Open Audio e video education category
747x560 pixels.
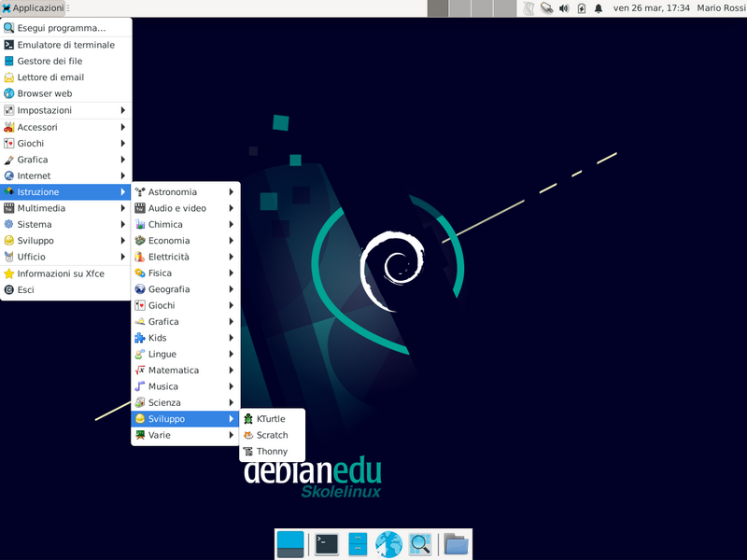click(x=185, y=208)
